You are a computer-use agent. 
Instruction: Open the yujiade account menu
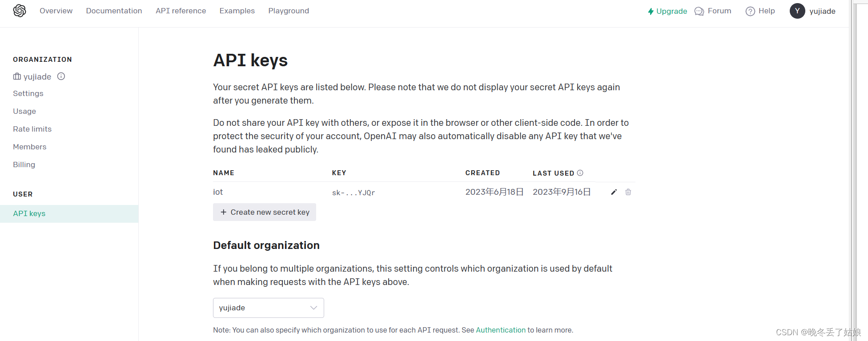click(x=813, y=11)
